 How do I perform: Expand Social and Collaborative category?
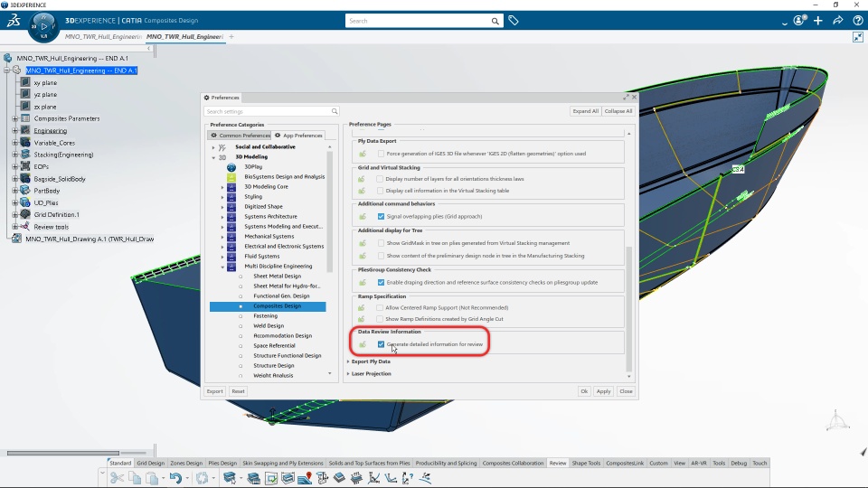click(x=213, y=147)
